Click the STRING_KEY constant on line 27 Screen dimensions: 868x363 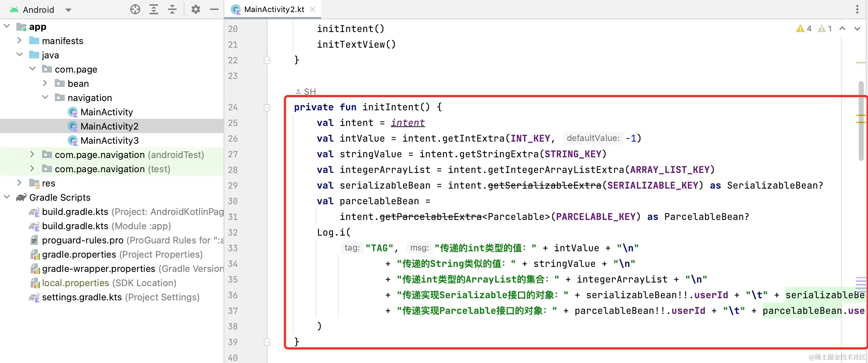(573, 154)
